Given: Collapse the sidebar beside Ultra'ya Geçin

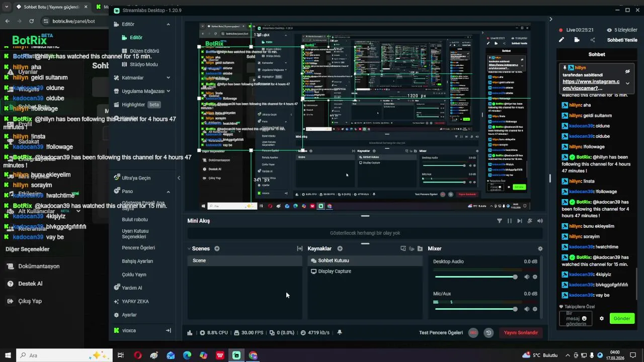Looking at the screenshot, I should pos(179,178).
